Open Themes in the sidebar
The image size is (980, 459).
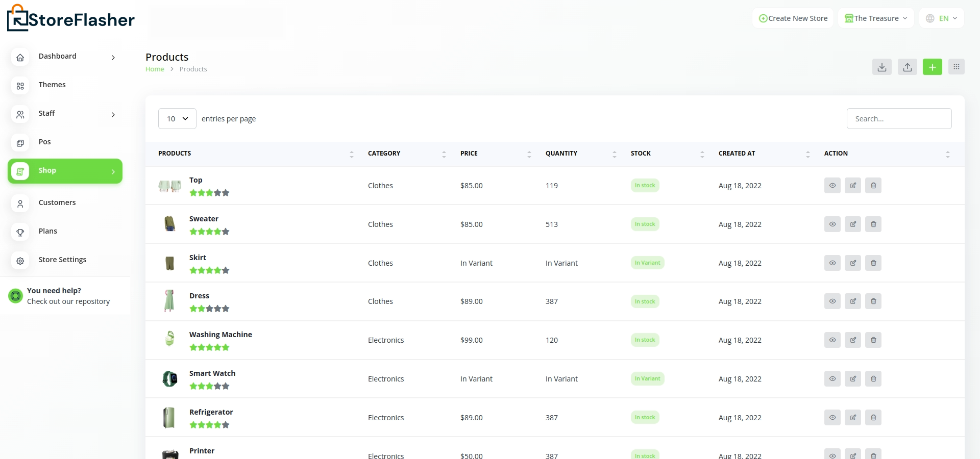pos(52,85)
